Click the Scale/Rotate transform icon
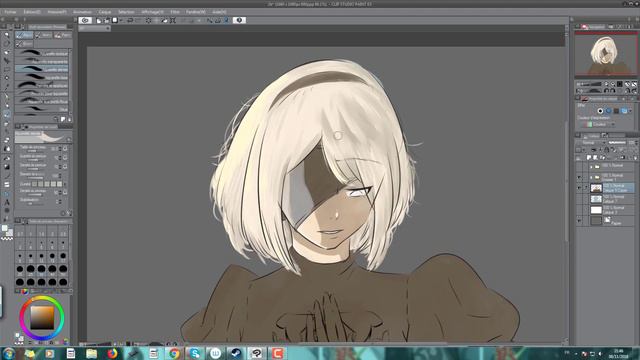The image size is (640, 360). tap(173, 20)
